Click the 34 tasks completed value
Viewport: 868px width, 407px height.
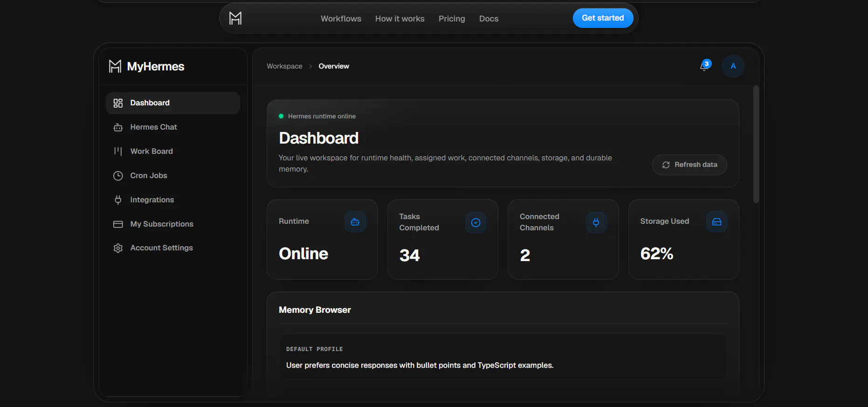(x=409, y=255)
